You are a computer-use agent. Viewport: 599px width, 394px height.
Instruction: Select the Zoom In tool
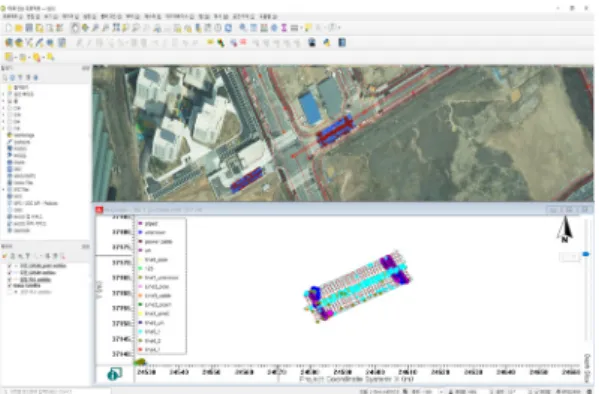point(96,28)
